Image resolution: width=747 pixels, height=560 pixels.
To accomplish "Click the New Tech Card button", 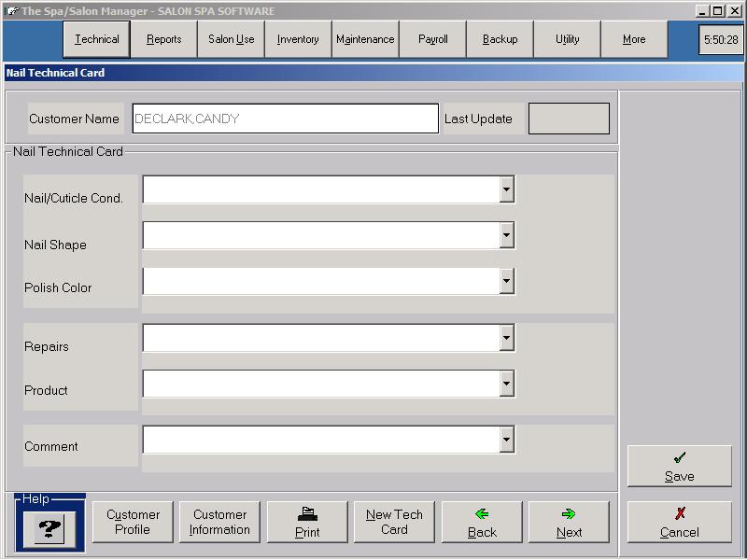I will coord(394,522).
